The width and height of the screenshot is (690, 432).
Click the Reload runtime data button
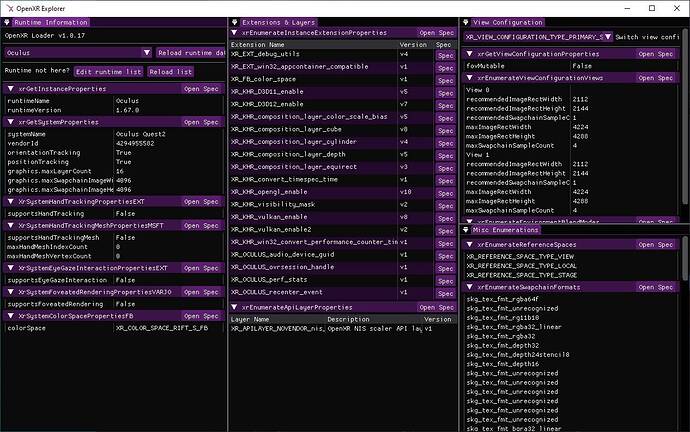coord(191,53)
